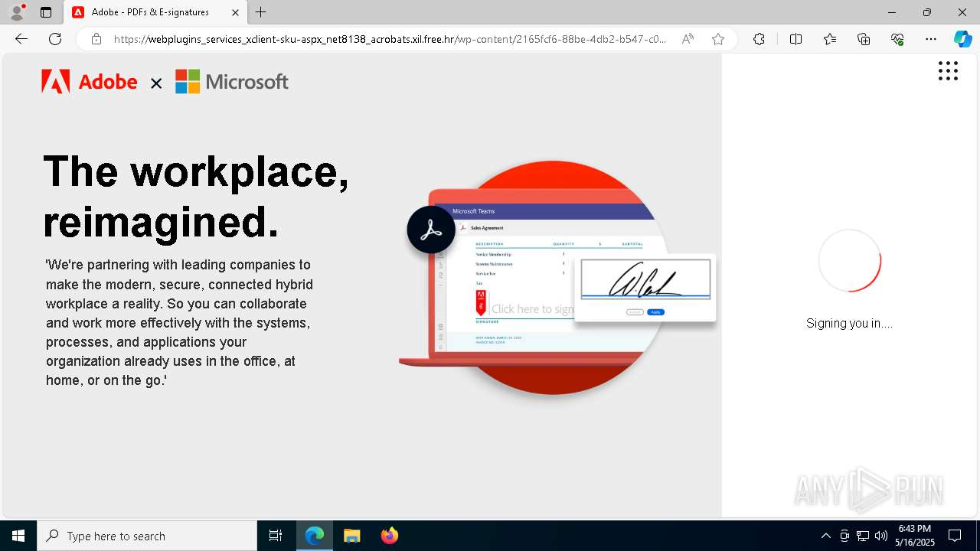Open File Explorer from taskbar
Viewport: 980px width, 551px height.
click(351, 536)
